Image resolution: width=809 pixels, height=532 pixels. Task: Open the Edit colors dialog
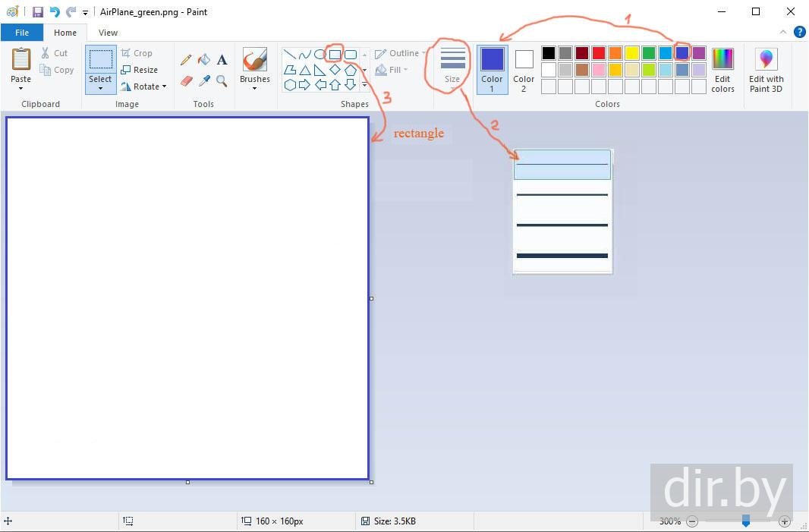pos(722,70)
